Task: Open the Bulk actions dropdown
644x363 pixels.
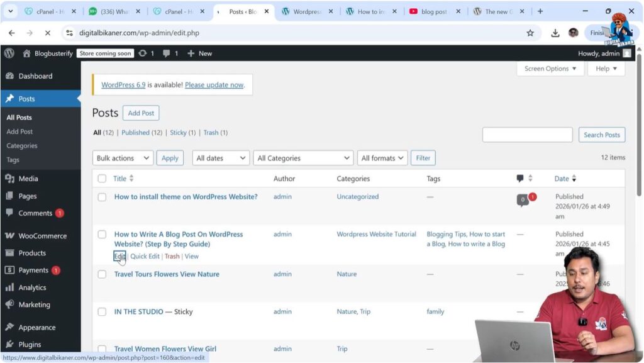Action: (x=122, y=158)
